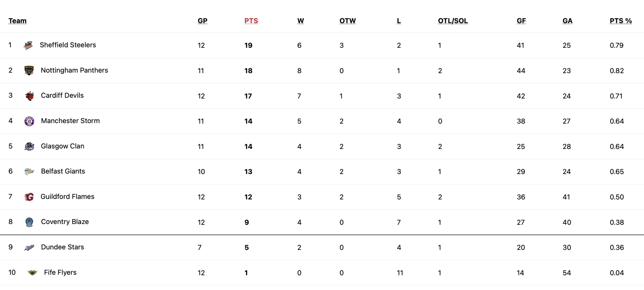Sort standings by PTS column header

[251, 21]
